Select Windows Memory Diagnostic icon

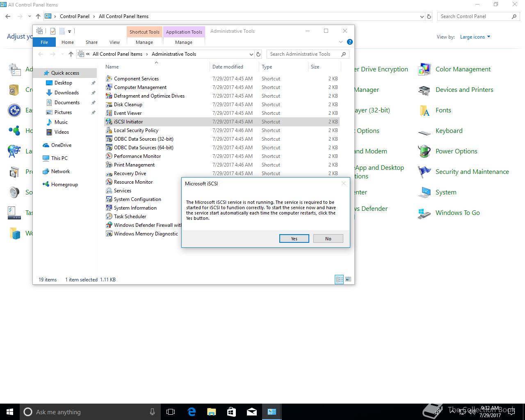click(109, 233)
